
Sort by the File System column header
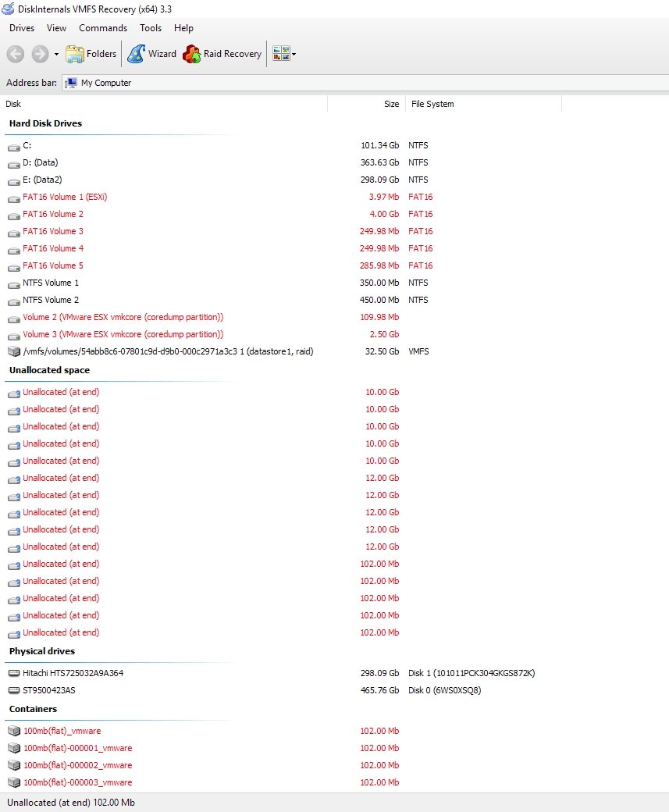tap(484, 104)
